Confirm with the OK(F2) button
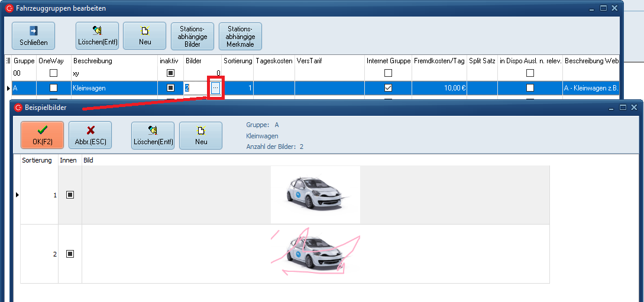This screenshot has height=302, width=644. 42,135
